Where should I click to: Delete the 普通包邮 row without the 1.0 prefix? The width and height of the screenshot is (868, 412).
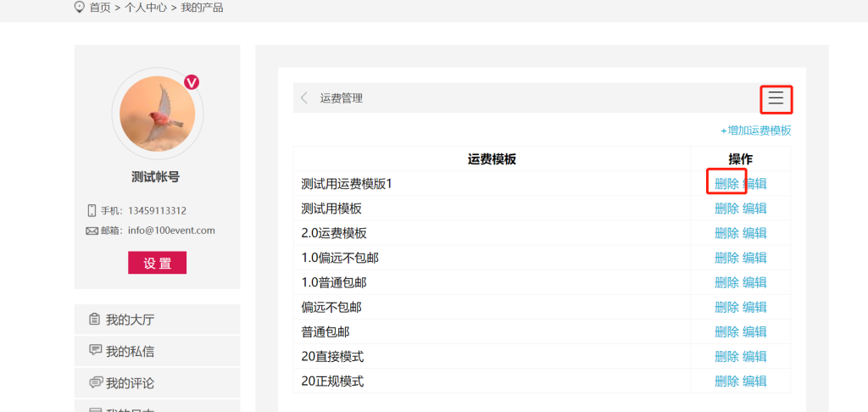point(726,331)
